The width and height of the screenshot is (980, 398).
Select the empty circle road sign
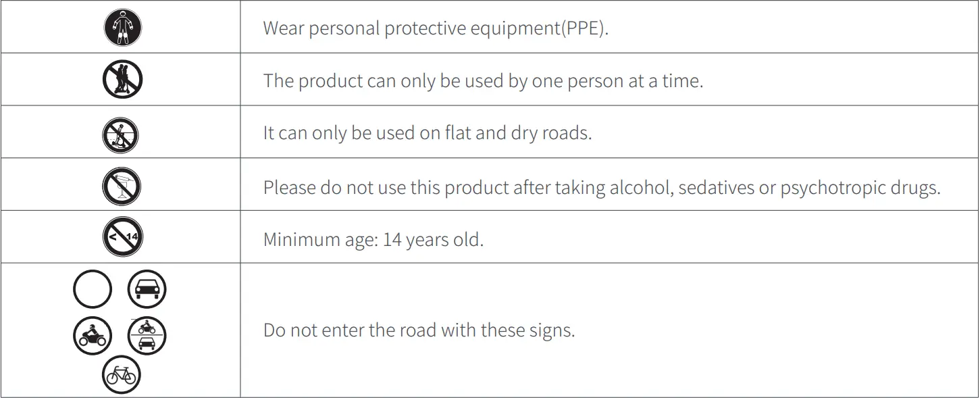click(x=92, y=289)
